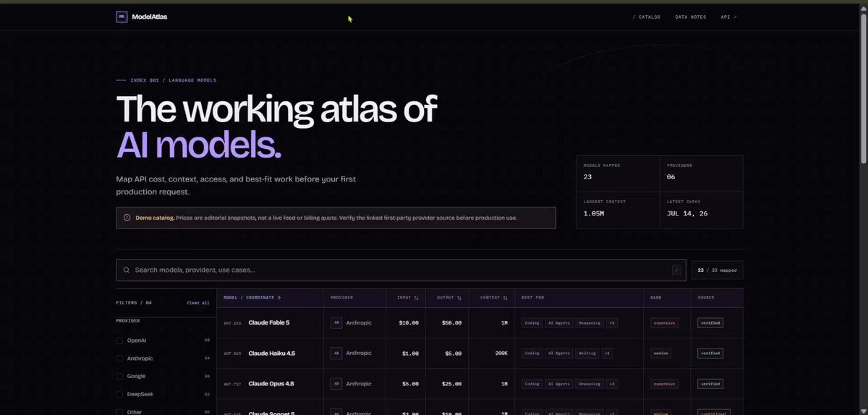
Task: Click the Anthropic badge icon for Claude Haiku 4.5
Action: tap(336, 353)
